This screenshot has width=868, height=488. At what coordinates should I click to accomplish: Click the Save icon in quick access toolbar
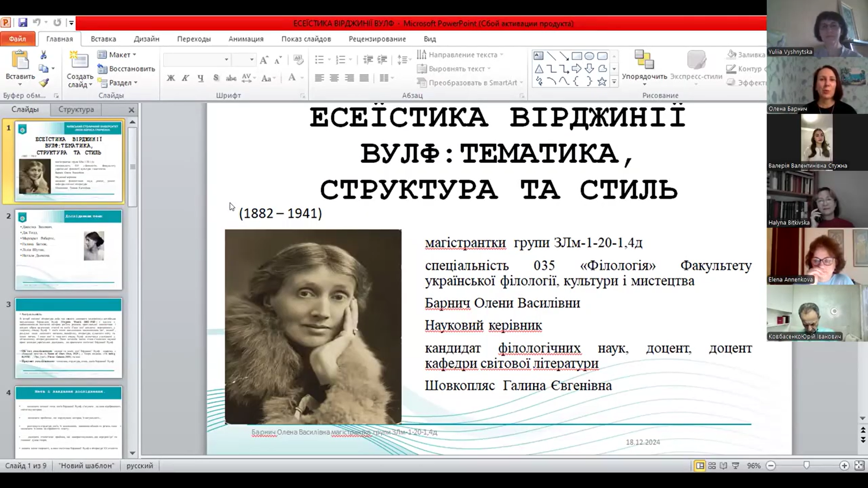[22, 23]
